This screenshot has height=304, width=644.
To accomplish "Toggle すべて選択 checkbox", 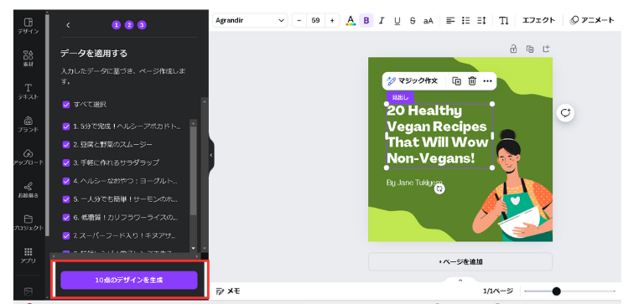I will tap(66, 105).
